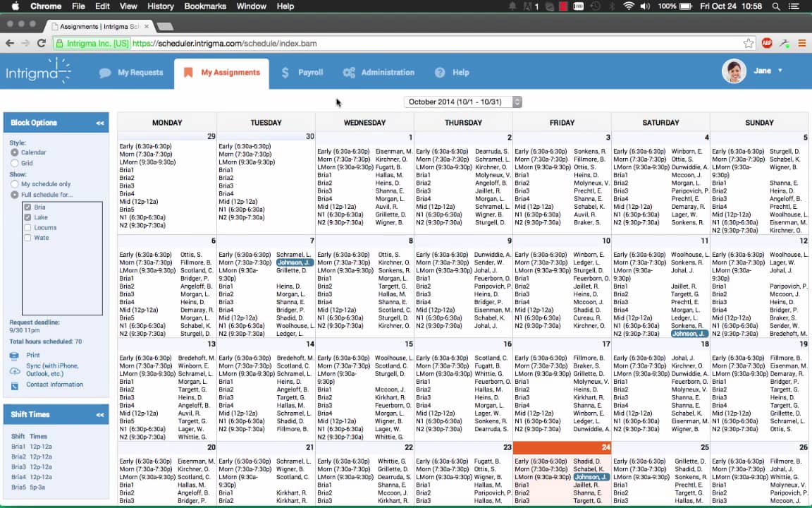Click the question mark Help icon
812x508 pixels.
click(440, 73)
